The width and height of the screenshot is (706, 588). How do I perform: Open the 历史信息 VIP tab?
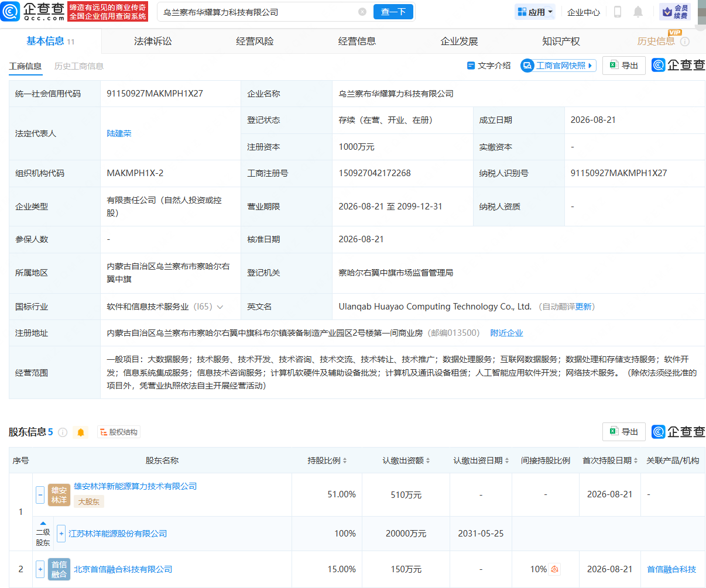(x=656, y=42)
